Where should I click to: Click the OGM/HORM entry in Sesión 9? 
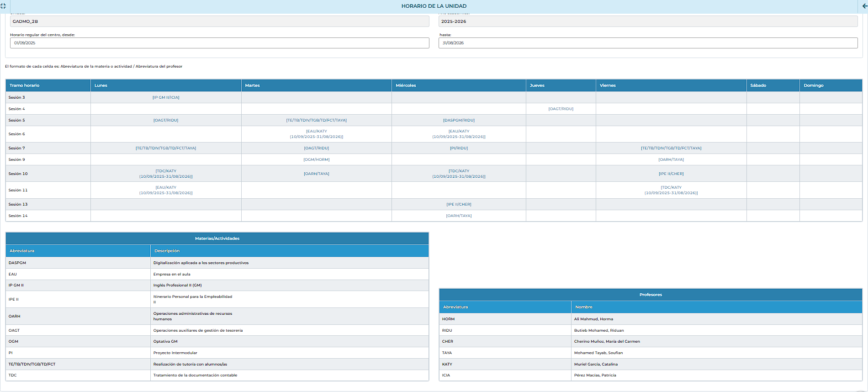pyautogui.click(x=316, y=159)
